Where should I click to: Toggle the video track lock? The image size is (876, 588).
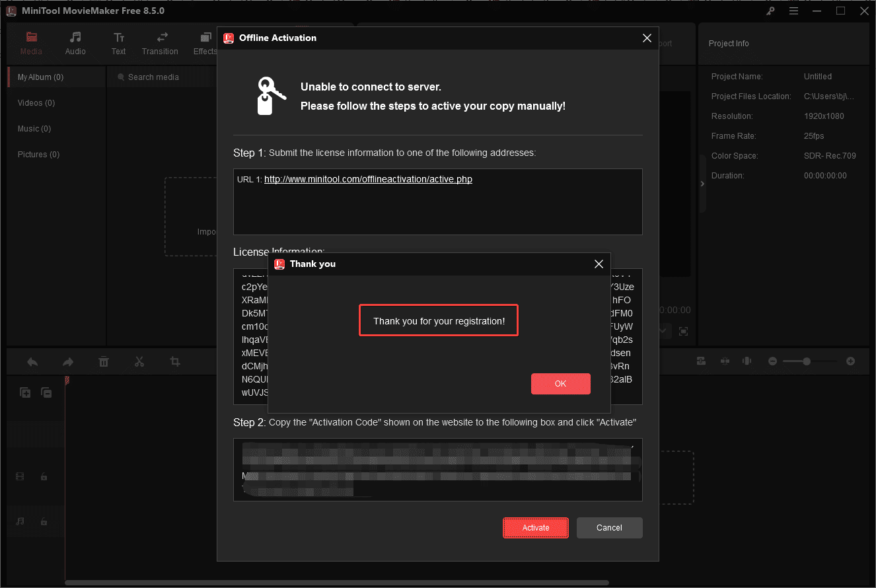tap(44, 476)
